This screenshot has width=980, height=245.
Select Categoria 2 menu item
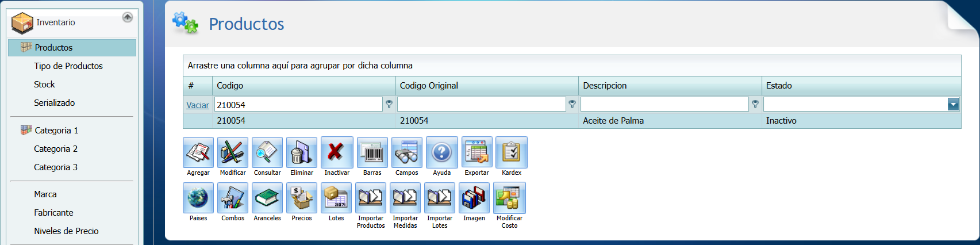(x=56, y=149)
